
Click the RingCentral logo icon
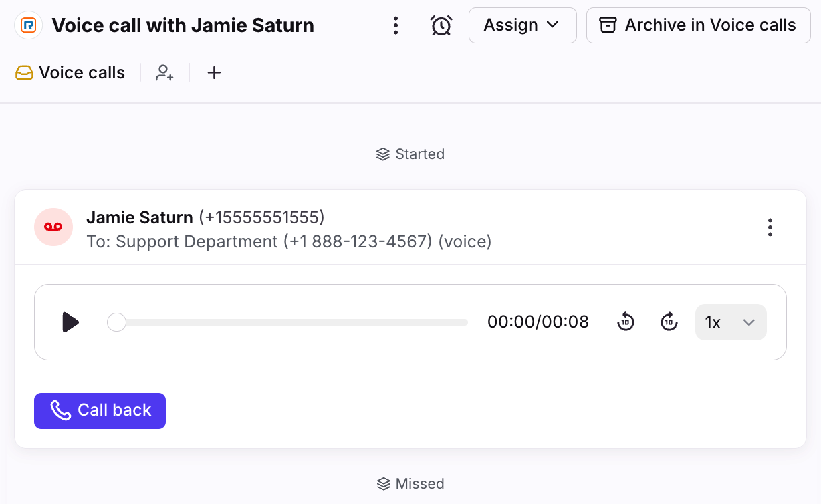point(28,25)
